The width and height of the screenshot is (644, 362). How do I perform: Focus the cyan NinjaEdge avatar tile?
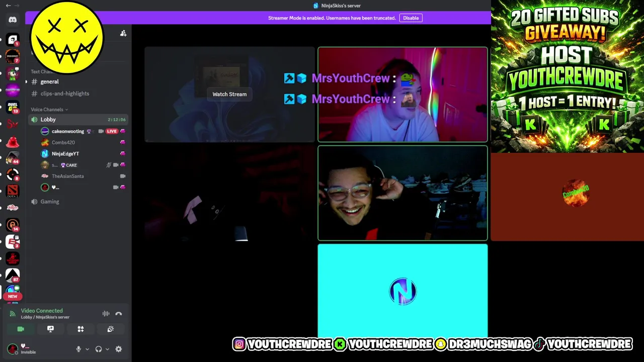tap(403, 291)
